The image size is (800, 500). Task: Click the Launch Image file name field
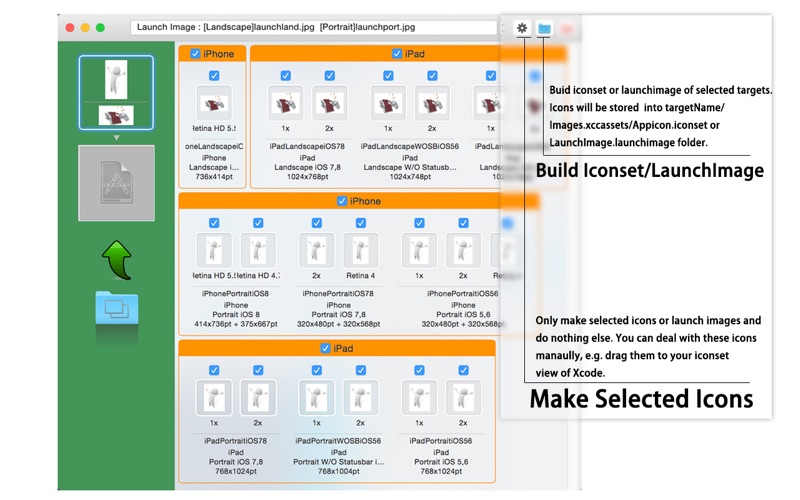pos(313,27)
